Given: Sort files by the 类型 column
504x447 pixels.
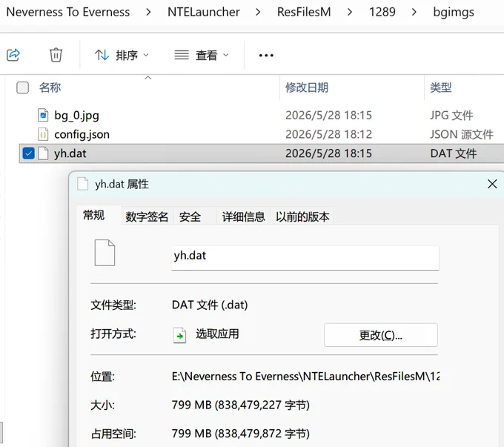Looking at the screenshot, I should (x=441, y=87).
